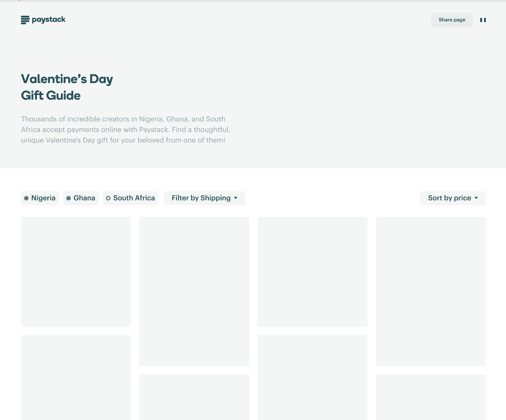Open the Sort by price dropdown

click(x=453, y=198)
